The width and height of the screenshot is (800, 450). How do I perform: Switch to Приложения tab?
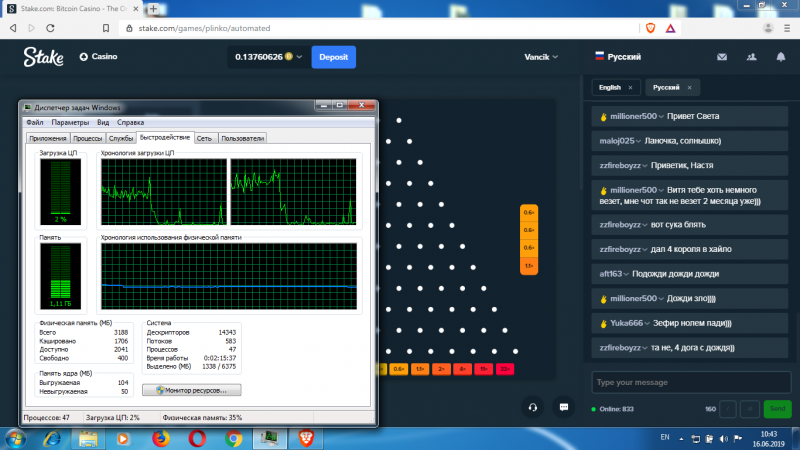(47, 138)
